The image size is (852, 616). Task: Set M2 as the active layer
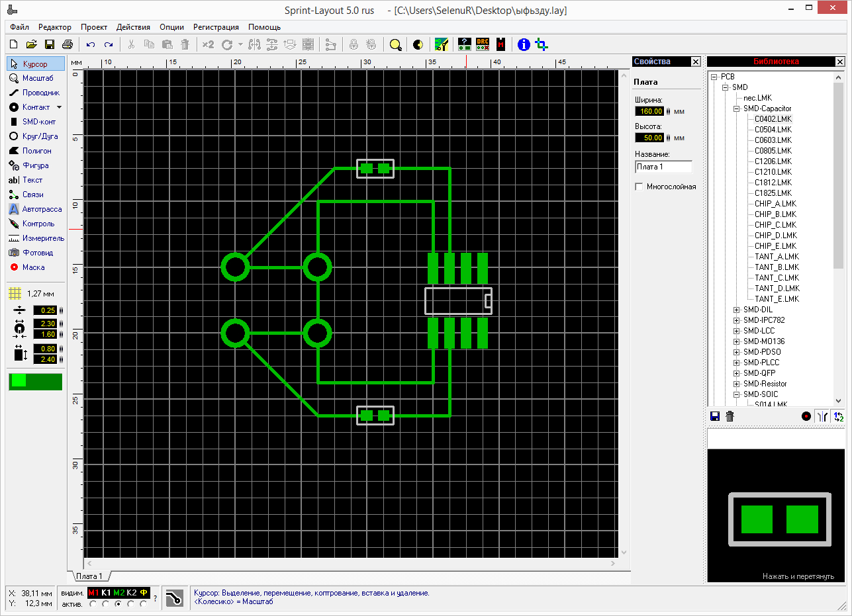[x=118, y=603]
